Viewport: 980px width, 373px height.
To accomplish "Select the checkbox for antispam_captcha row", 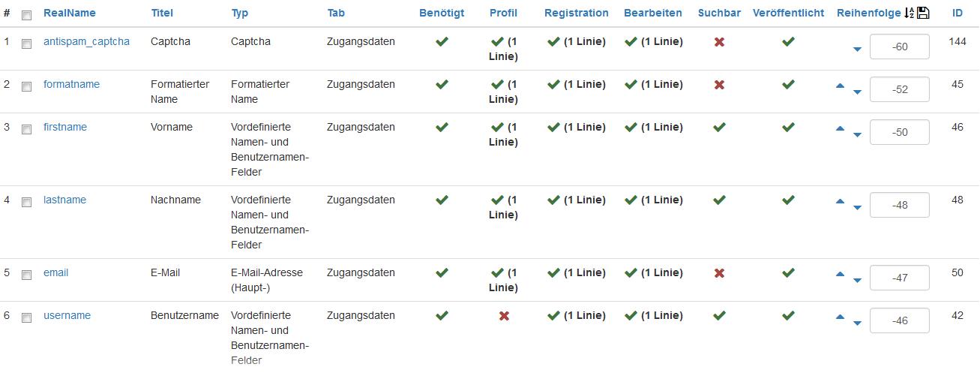I will 27,44.
